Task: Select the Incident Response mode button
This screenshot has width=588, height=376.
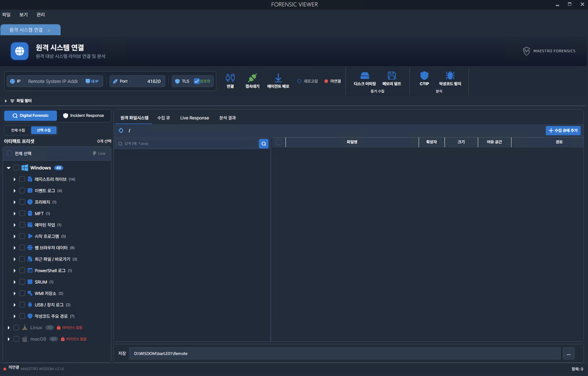Action: pos(84,116)
